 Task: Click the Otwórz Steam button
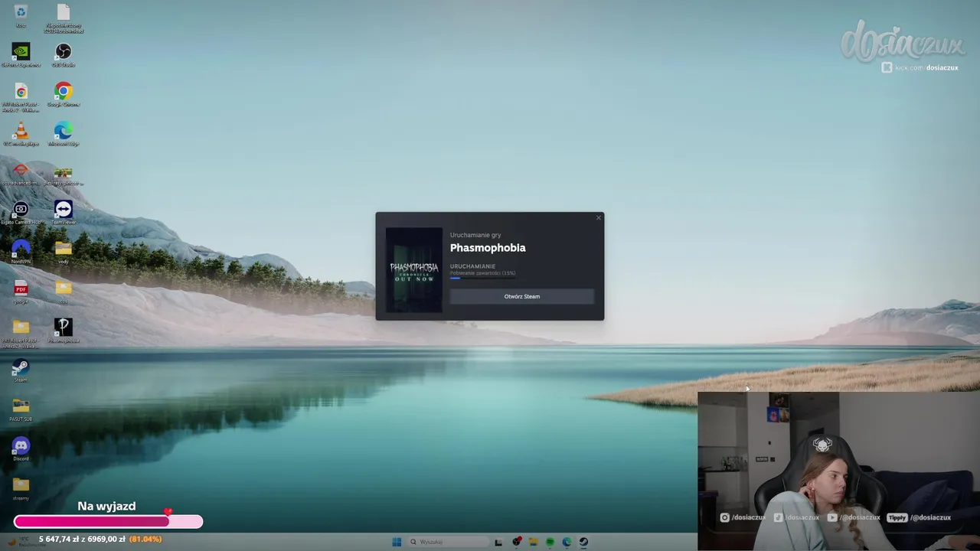coord(522,296)
